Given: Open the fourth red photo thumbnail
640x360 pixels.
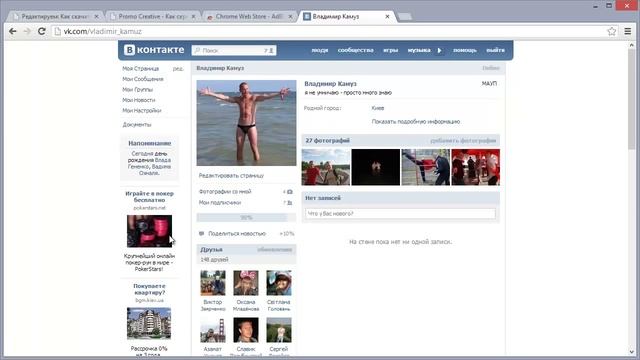Looking at the screenshot, I should click(476, 167).
